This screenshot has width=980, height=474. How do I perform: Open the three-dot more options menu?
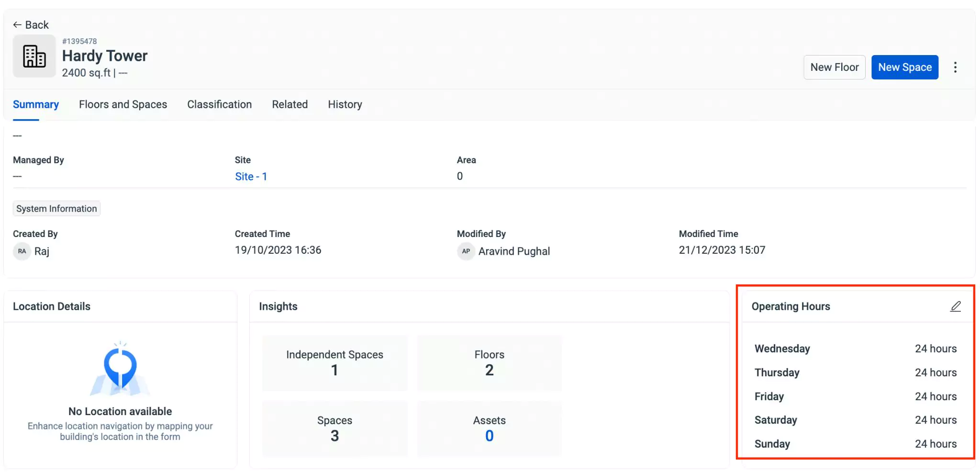click(955, 68)
